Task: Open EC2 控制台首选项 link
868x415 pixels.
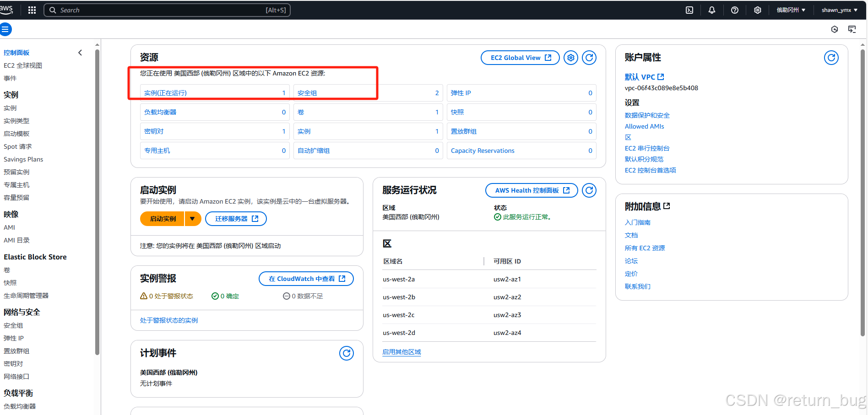Action: [651, 170]
